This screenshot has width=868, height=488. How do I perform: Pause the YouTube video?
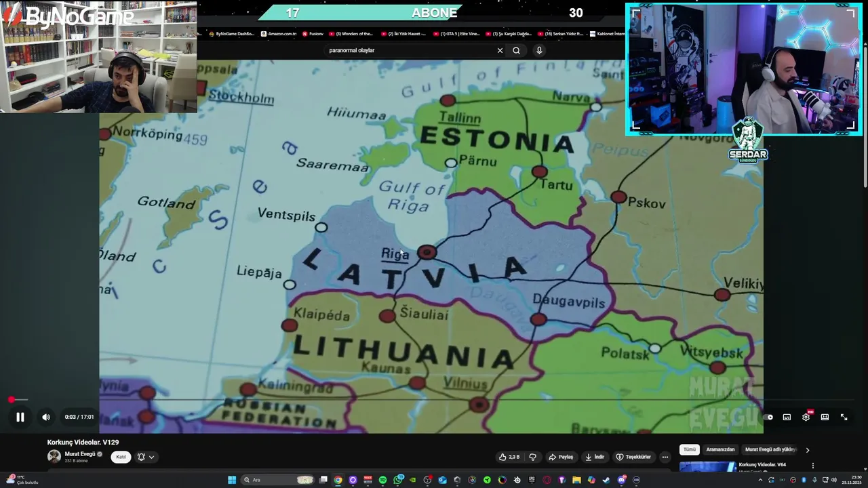[20, 418]
